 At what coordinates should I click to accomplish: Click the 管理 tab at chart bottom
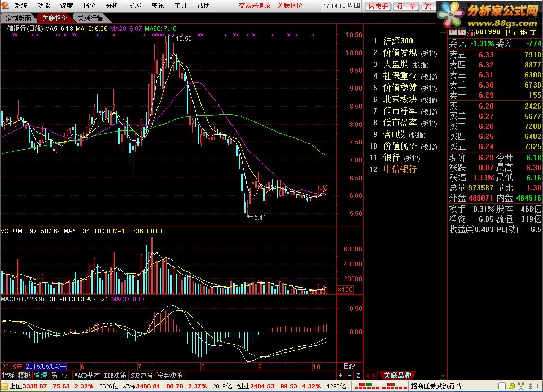(40, 376)
